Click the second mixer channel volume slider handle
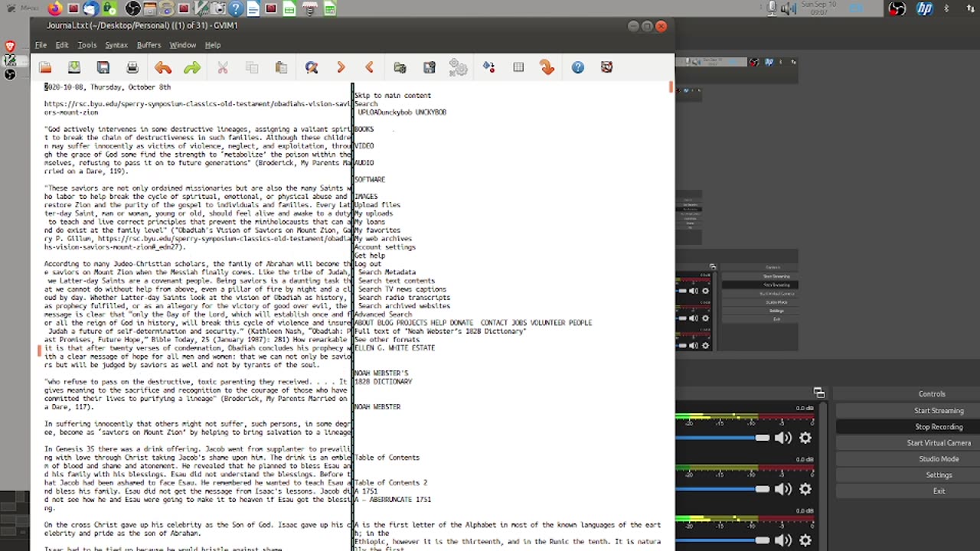 pyautogui.click(x=762, y=489)
